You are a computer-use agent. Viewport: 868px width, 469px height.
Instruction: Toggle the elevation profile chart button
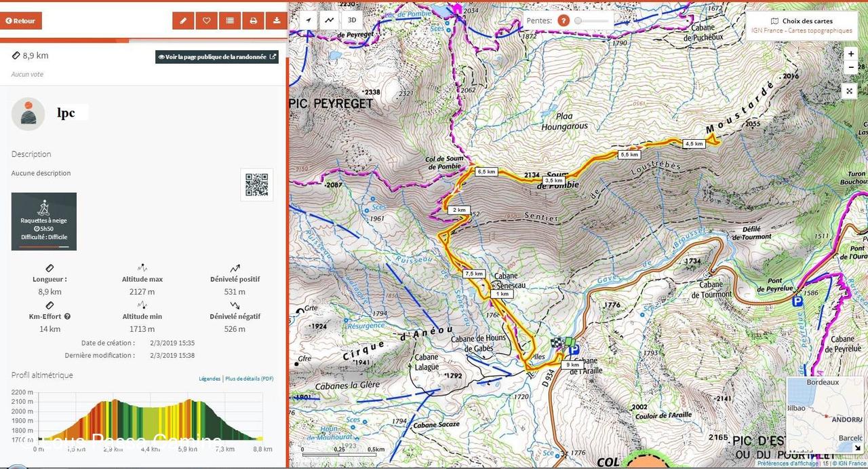tap(330, 20)
